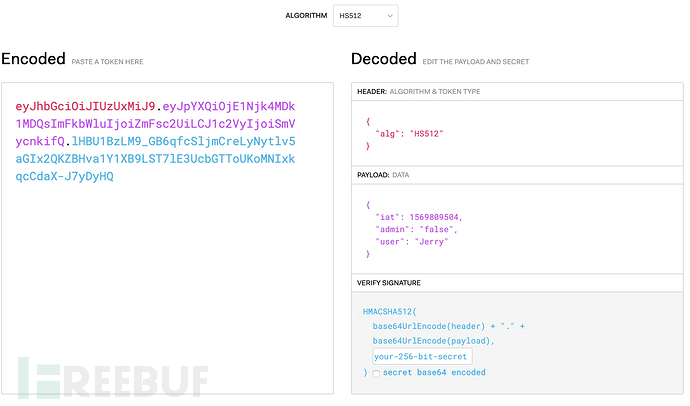Click the chevron arrow in the algorithm selector

(x=389, y=16)
